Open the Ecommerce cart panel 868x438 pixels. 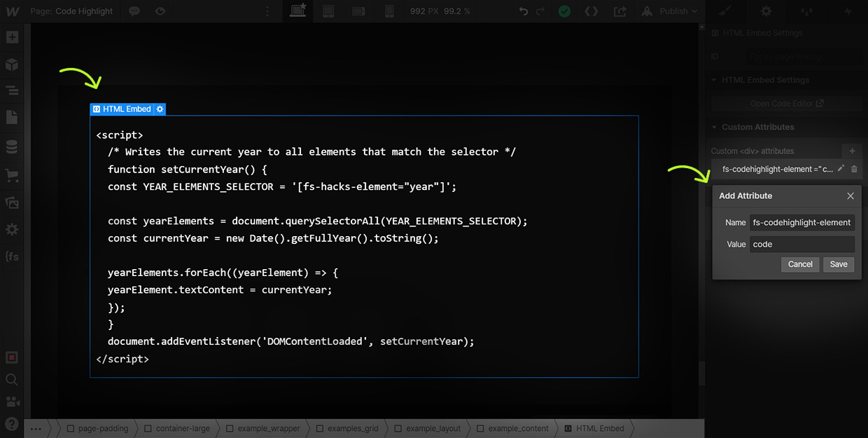12,175
